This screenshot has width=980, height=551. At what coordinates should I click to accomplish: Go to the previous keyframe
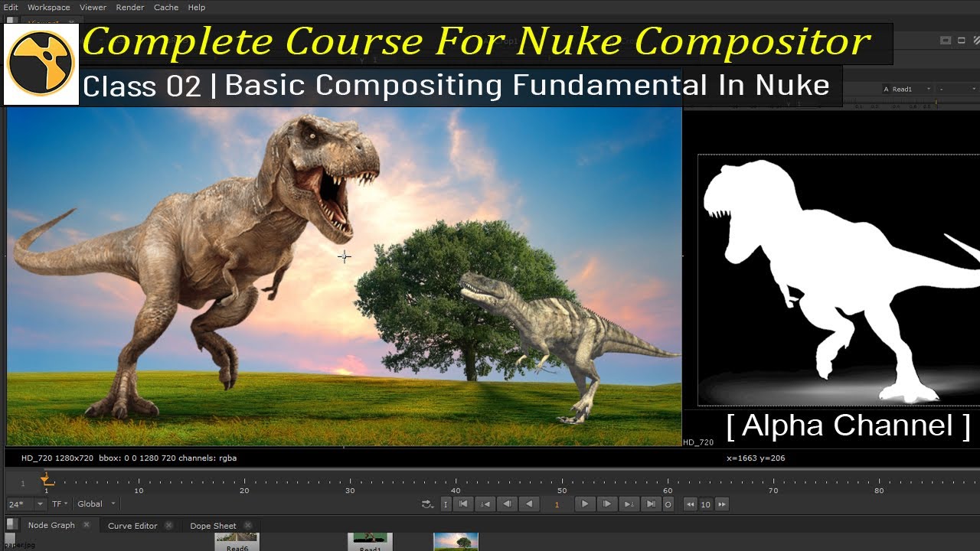point(485,504)
